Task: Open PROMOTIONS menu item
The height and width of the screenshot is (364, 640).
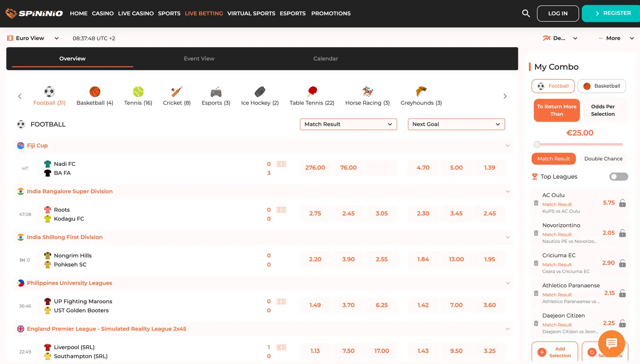Action: 331,13
